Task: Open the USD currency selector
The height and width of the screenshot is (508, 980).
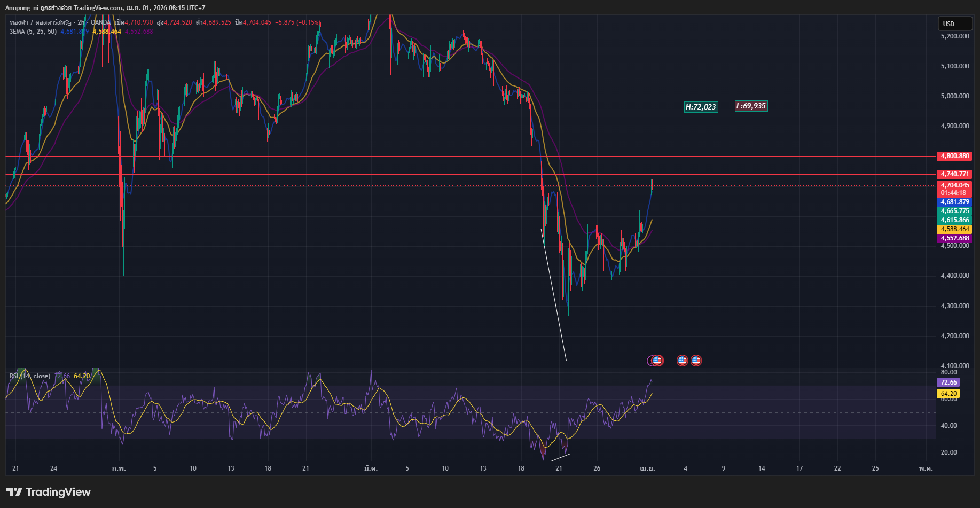Action: click(x=954, y=24)
